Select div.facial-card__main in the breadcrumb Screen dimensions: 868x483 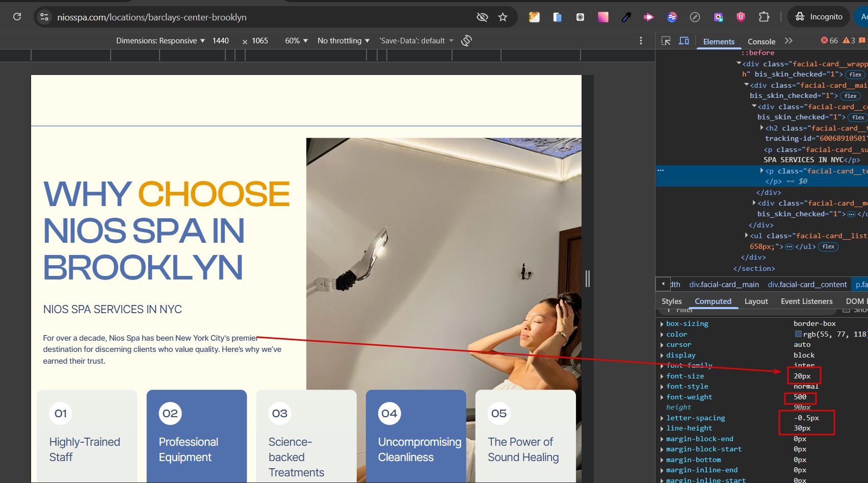tap(724, 285)
